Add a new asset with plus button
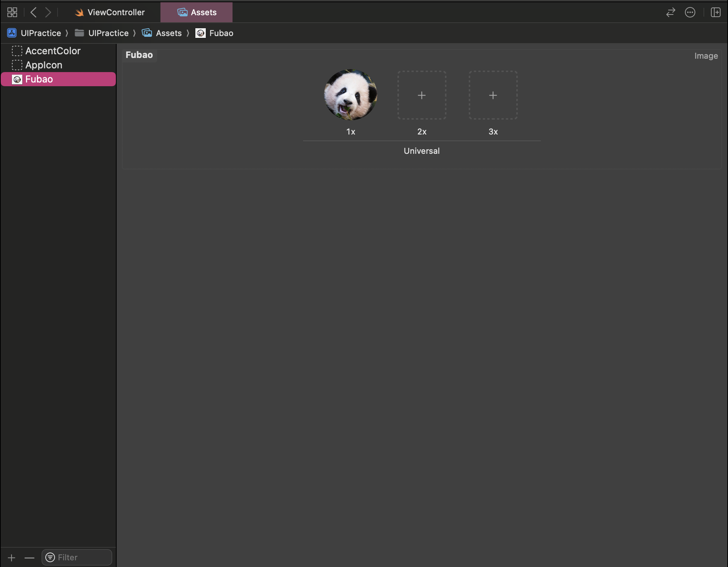The image size is (728, 567). 12,558
